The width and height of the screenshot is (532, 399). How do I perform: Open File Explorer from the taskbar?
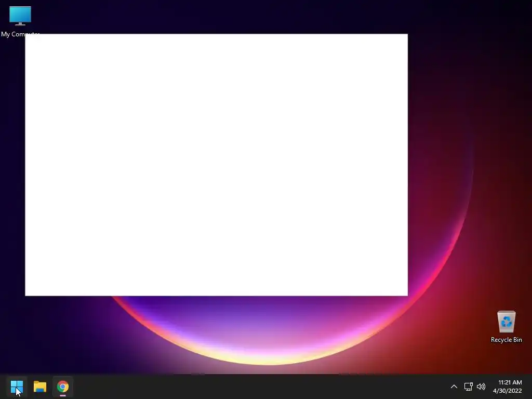click(39, 387)
